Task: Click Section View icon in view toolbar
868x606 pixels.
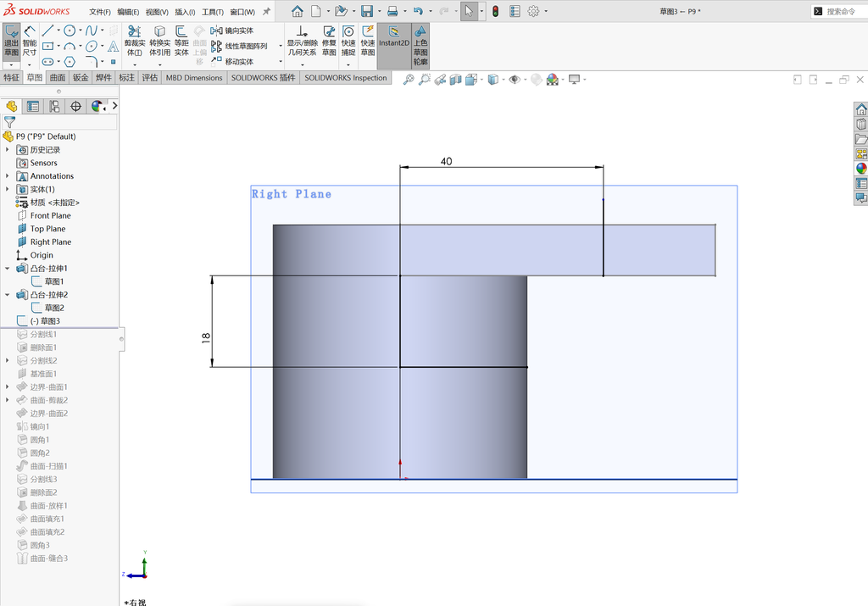Action: (455, 80)
